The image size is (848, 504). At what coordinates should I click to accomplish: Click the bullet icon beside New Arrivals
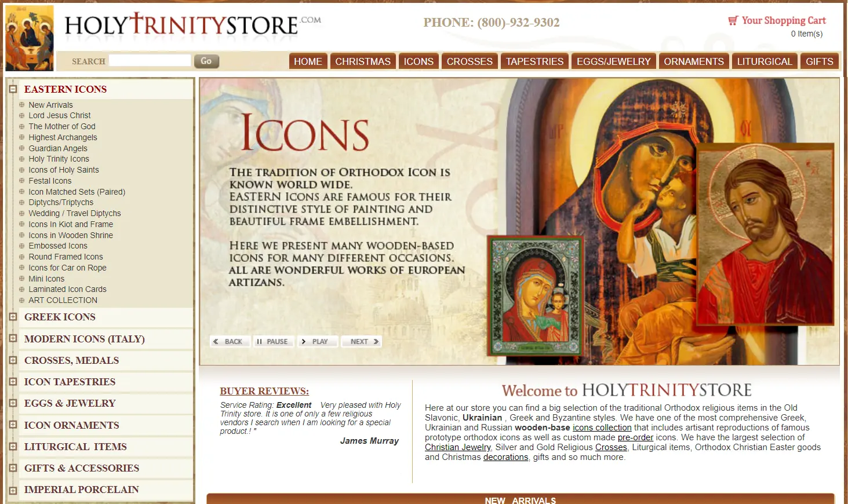point(21,105)
